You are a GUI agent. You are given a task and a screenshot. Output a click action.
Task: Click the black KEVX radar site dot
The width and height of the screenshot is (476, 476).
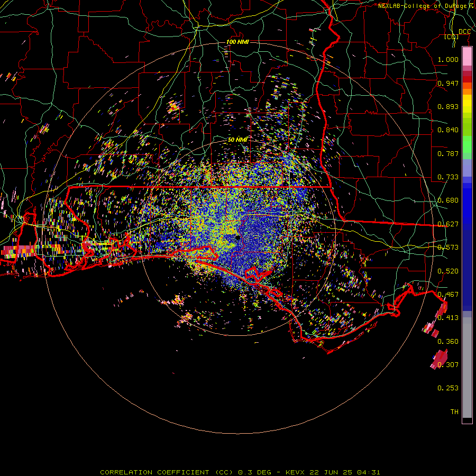coord(238,237)
